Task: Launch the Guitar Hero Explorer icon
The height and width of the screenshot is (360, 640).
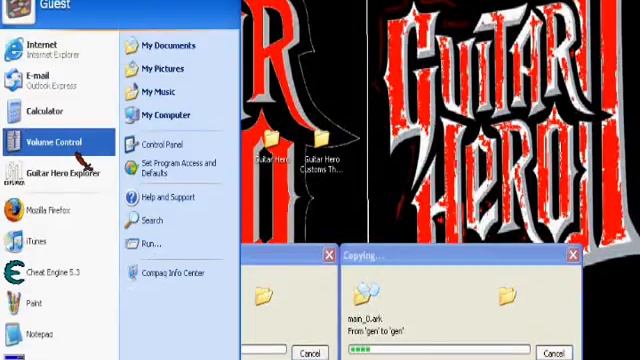Action: coord(13,173)
